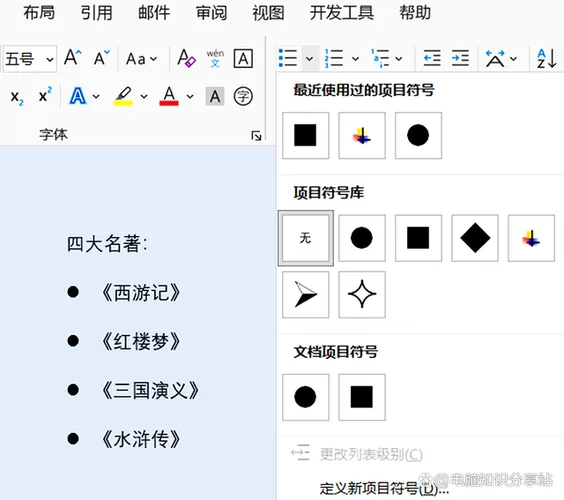Viewport: 564px width, 500px height.
Task: Expand the Asian layout dropdown arrow
Action: tap(514, 59)
